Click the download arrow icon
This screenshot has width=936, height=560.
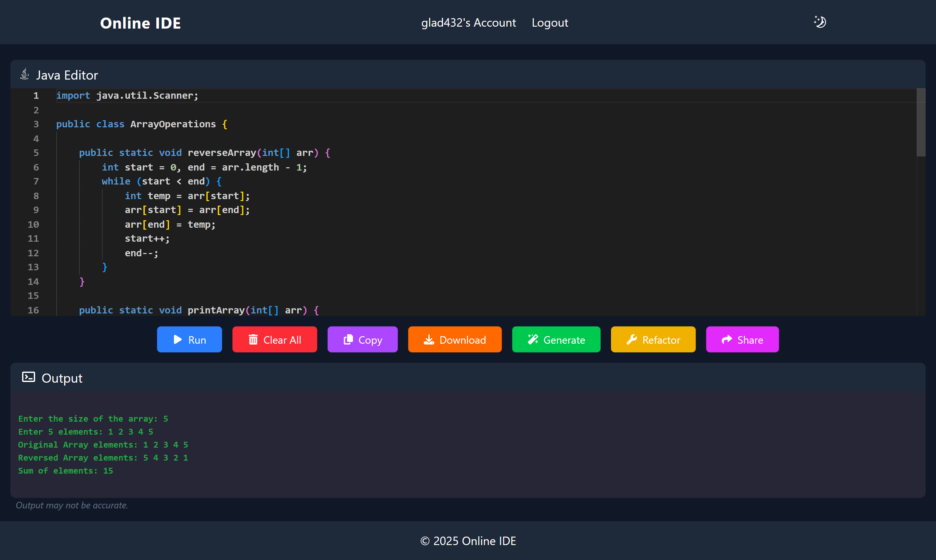pyautogui.click(x=429, y=340)
